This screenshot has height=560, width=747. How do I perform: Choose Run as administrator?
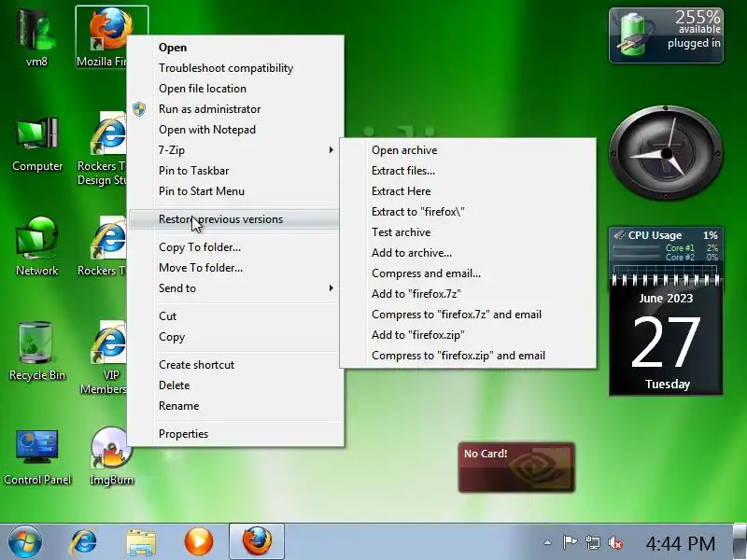[236, 109]
